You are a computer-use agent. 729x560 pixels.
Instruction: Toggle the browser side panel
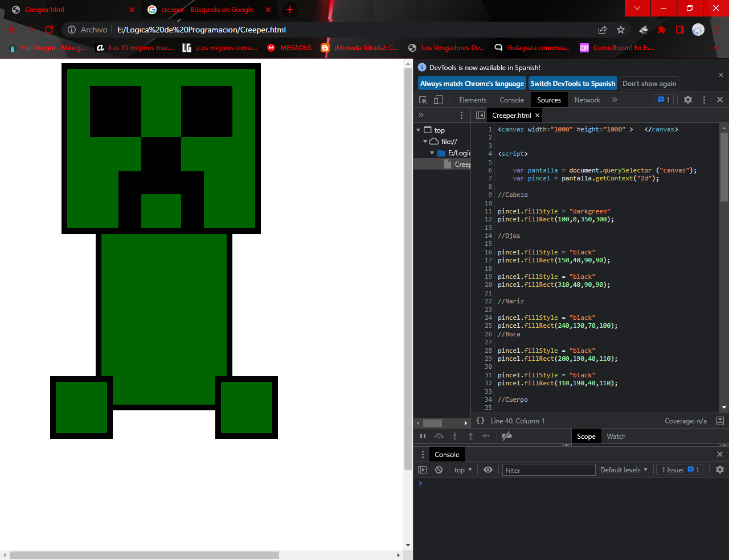click(680, 30)
